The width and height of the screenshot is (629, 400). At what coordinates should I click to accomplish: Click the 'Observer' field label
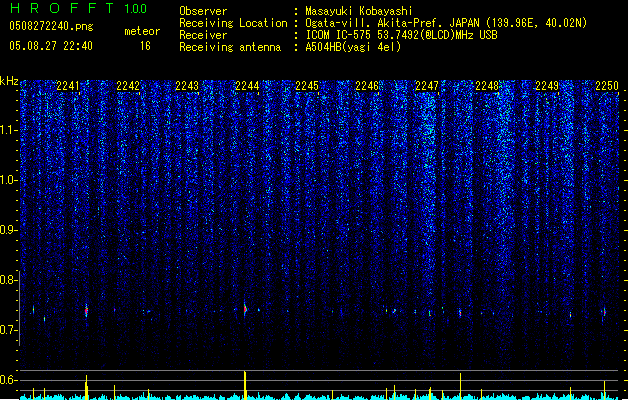[203, 11]
